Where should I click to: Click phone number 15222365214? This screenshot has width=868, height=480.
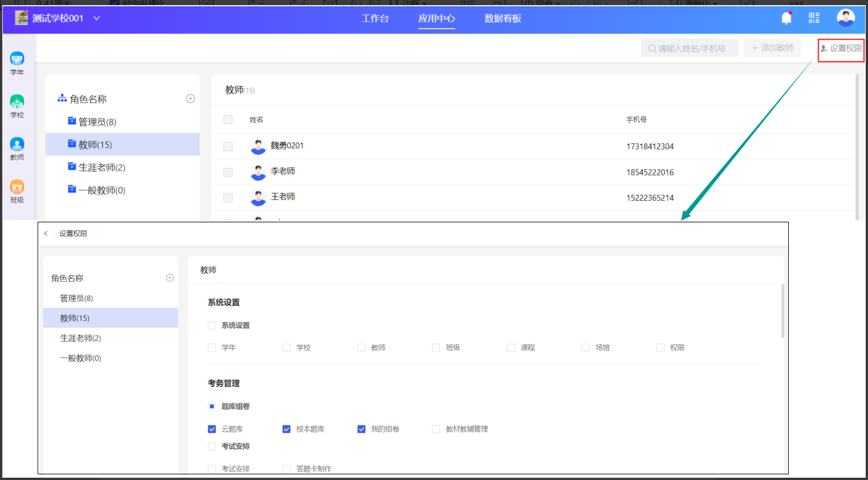pos(650,198)
